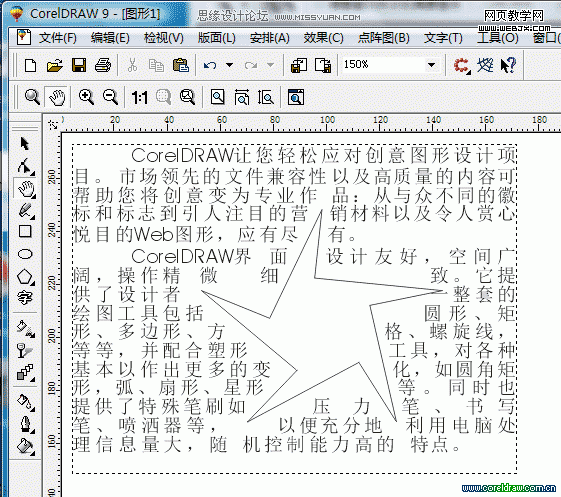Click the document icon beside 文件 menu
This screenshot has width=561, height=497.
[x=24, y=37]
